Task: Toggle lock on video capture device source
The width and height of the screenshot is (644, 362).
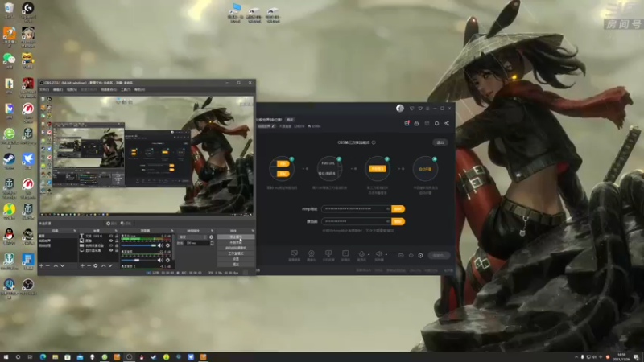Action: [x=117, y=245]
